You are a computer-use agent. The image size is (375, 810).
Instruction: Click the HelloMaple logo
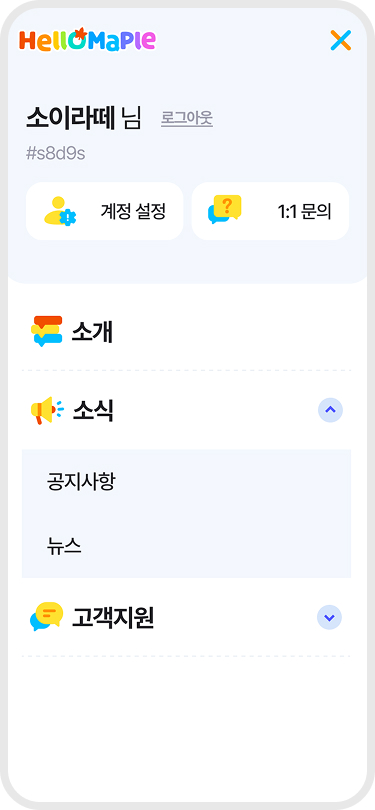(87, 40)
